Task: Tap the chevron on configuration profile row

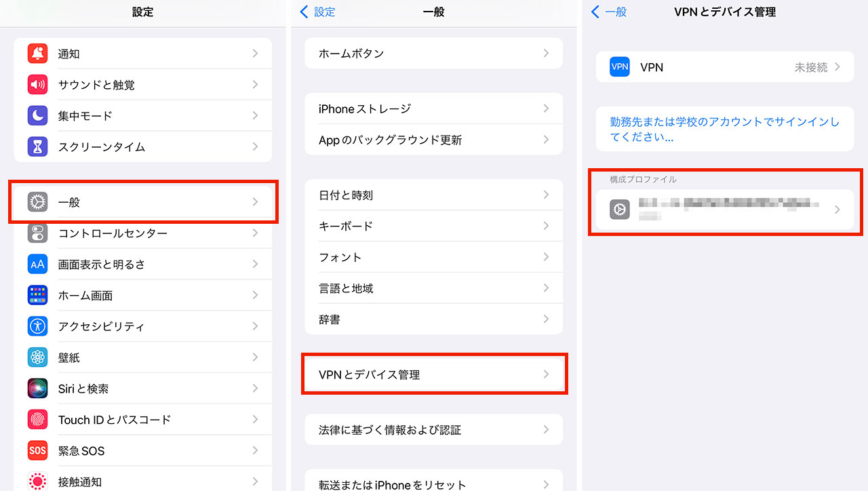Action: tap(837, 210)
